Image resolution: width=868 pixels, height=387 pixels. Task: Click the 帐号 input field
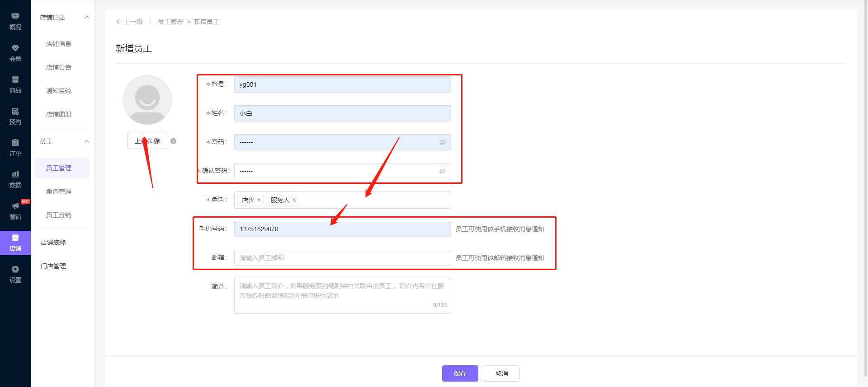click(342, 84)
